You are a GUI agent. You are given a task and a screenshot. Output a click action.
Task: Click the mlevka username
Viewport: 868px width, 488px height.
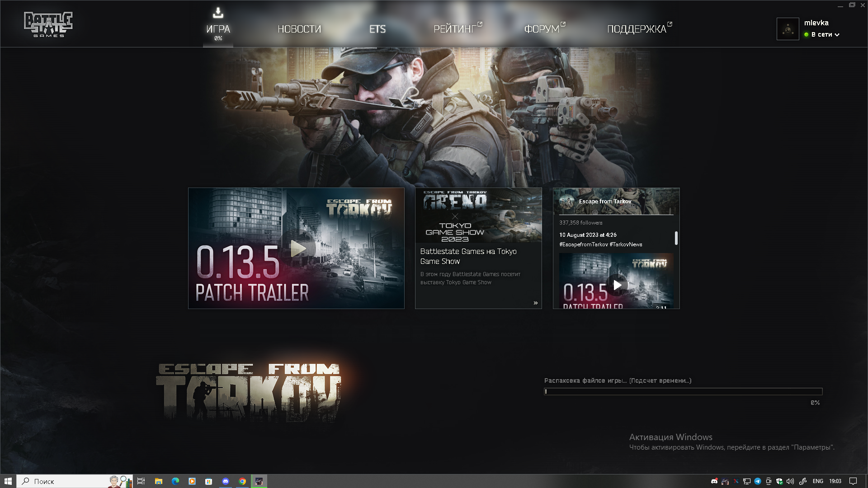point(816,23)
